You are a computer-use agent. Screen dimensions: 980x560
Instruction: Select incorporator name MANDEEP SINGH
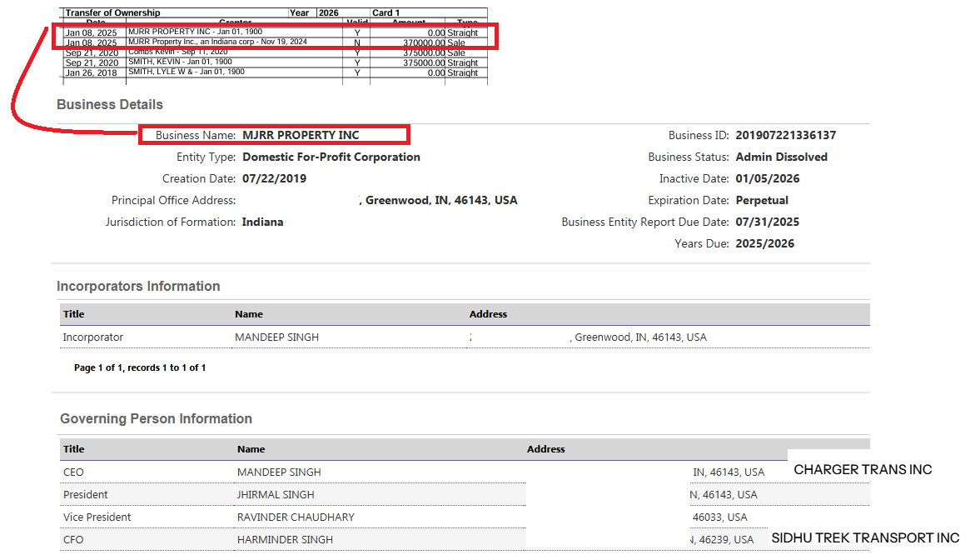tap(277, 337)
